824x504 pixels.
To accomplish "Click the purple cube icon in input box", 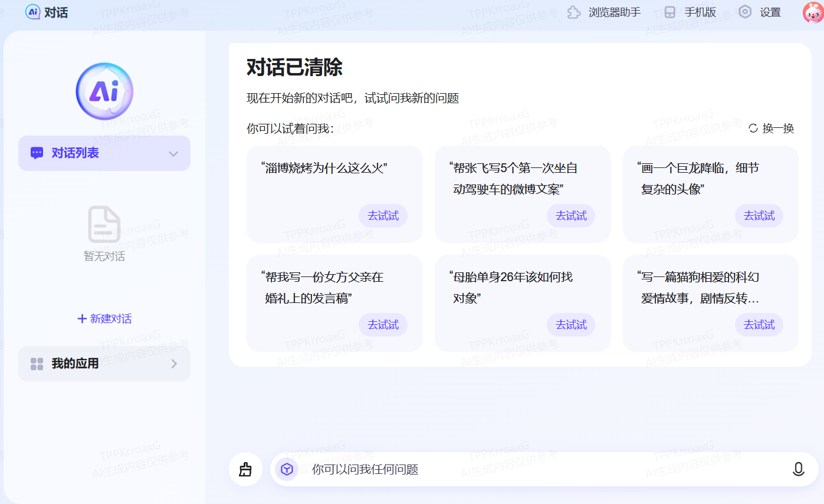I will point(287,469).
